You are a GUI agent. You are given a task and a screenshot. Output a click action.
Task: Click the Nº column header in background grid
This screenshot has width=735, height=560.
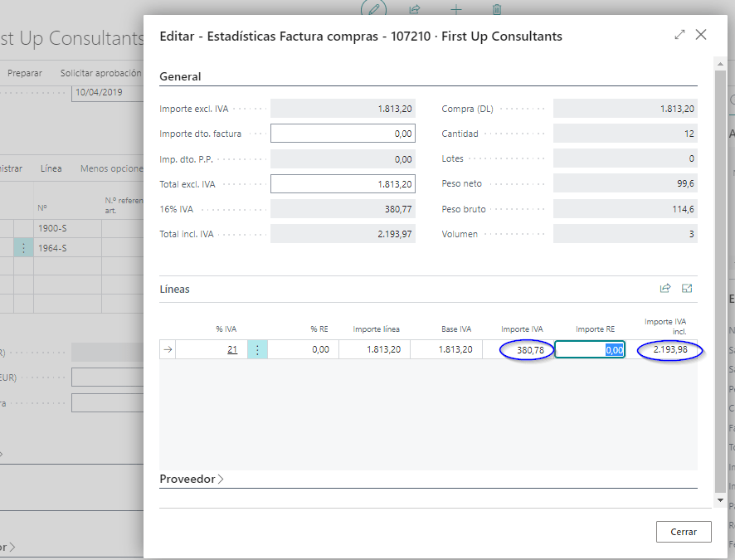click(x=42, y=207)
